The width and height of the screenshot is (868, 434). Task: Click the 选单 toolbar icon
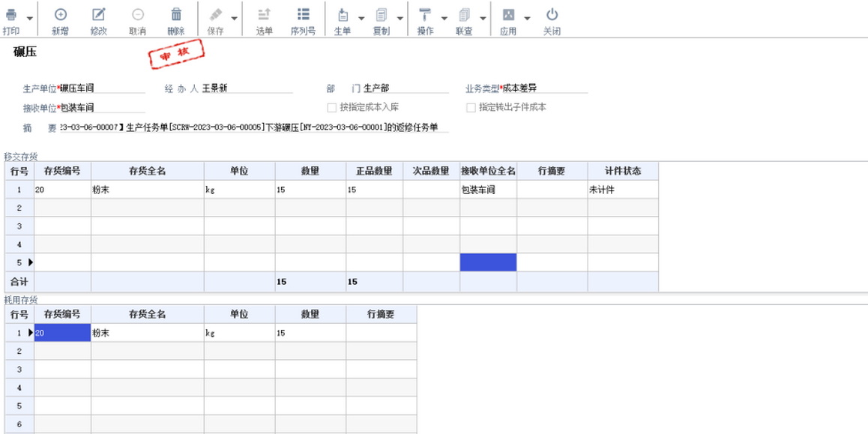[264, 15]
